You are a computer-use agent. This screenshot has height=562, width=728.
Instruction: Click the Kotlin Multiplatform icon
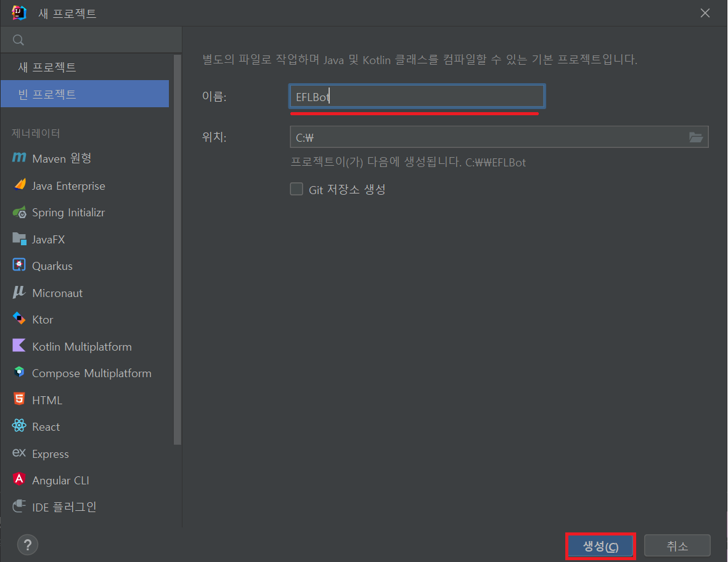pyautogui.click(x=18, y=345)
